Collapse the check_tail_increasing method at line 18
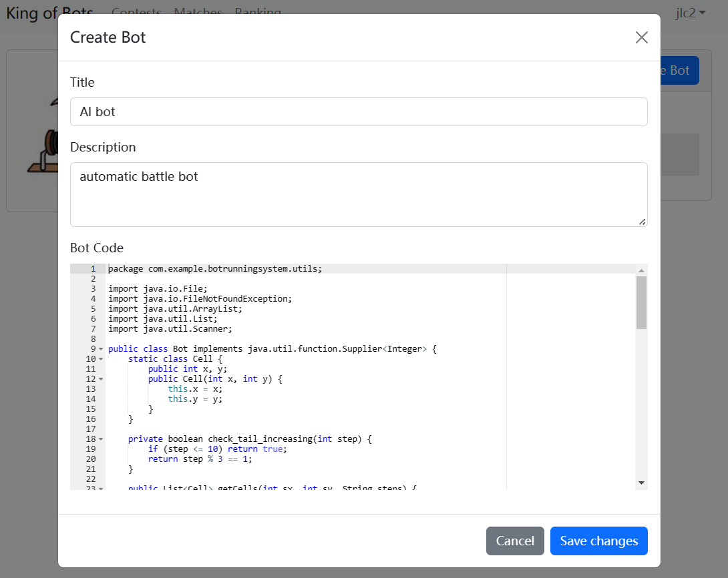This screenshot has height=578, width=728. click(x=100, y=439)
